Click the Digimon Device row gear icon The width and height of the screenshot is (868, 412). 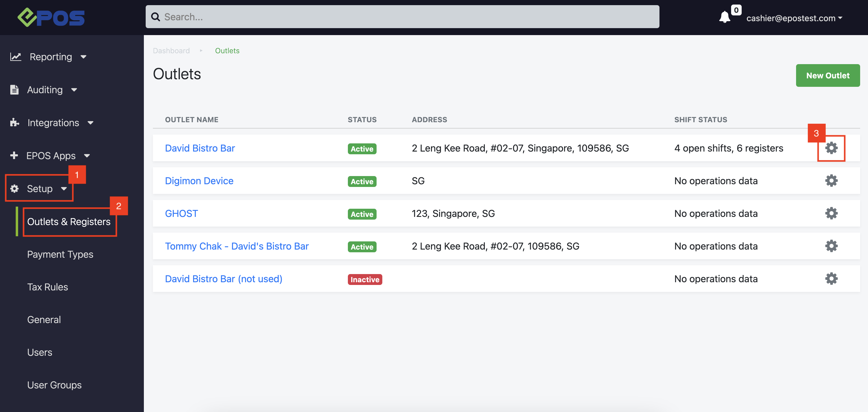pyautogui.click(x=831, y=181)
